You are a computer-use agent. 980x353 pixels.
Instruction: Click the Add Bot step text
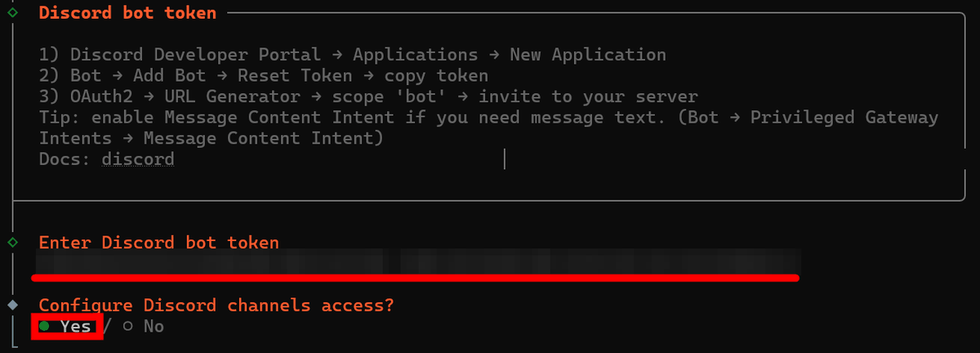click(175, 76)
